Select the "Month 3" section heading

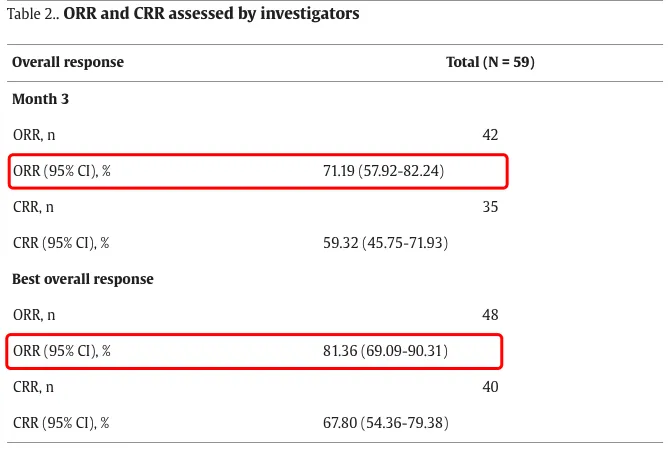(x=40, y=99)
